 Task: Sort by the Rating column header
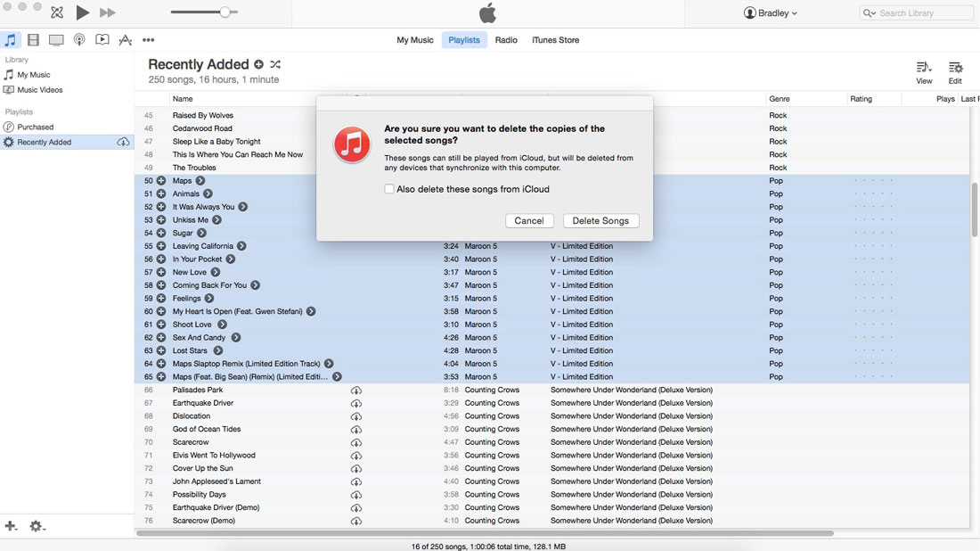[862, 99]
